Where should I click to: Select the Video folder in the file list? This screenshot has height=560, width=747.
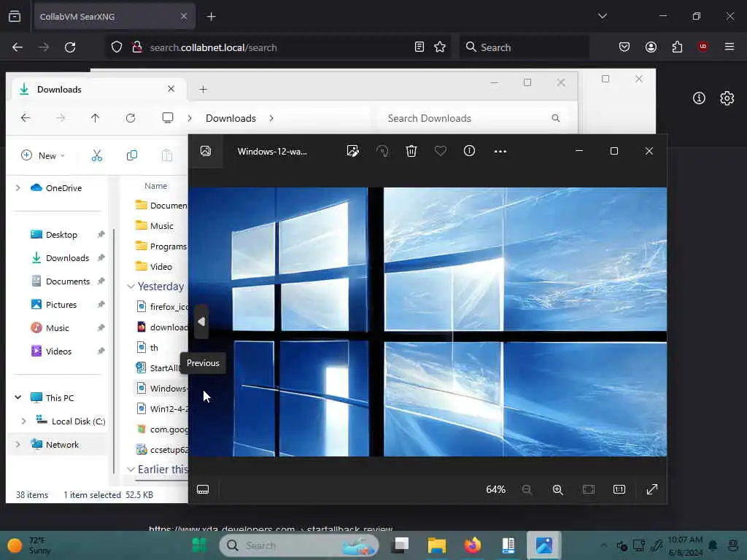coord(160,267)
